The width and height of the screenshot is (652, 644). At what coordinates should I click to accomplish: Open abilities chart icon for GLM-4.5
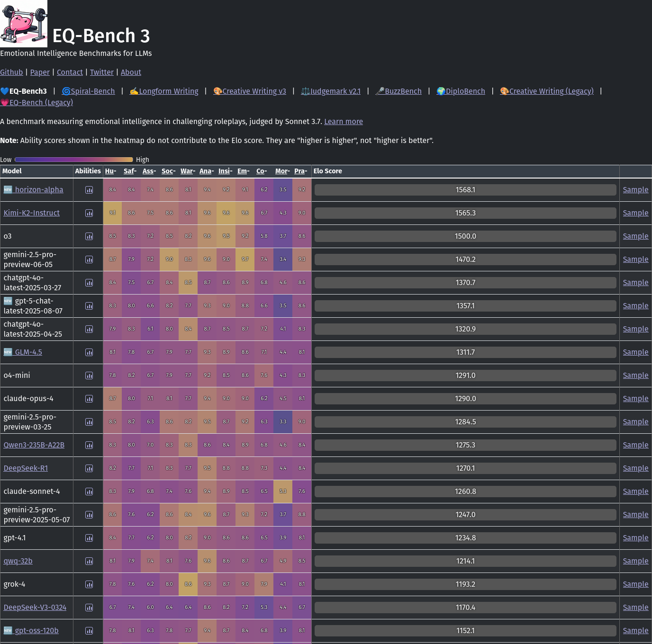click(89, 352)
